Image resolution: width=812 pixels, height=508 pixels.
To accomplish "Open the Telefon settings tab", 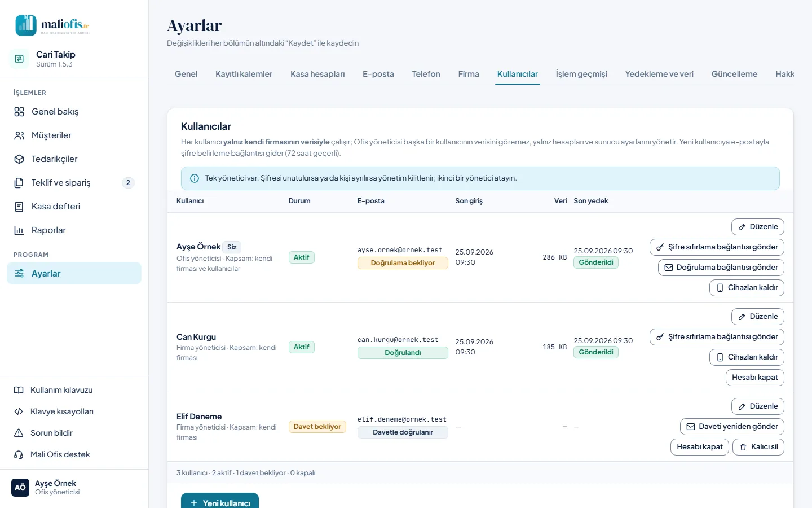I will 426,74.
